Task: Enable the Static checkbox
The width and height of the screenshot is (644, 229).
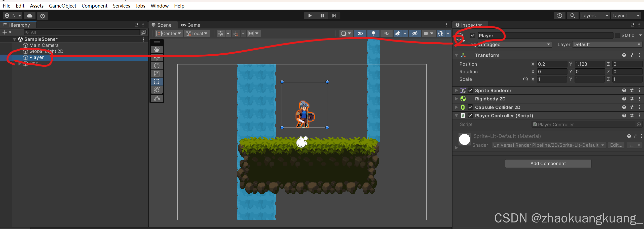Action: coord(617,35)
